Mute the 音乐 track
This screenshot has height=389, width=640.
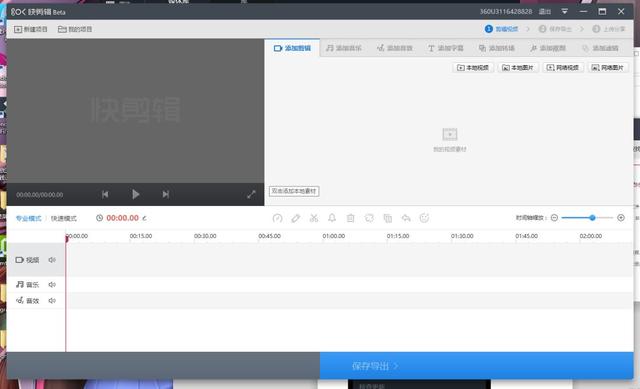[x=52, y=285]
